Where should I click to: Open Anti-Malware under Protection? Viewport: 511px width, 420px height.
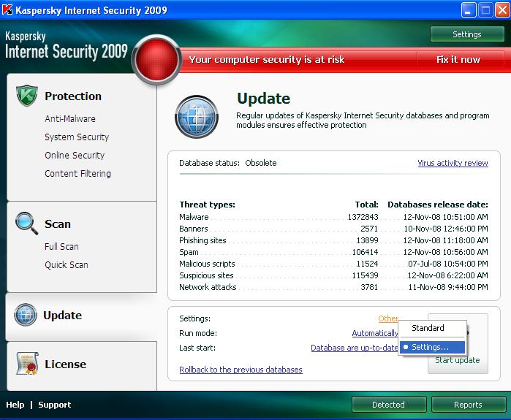(70, 119)
